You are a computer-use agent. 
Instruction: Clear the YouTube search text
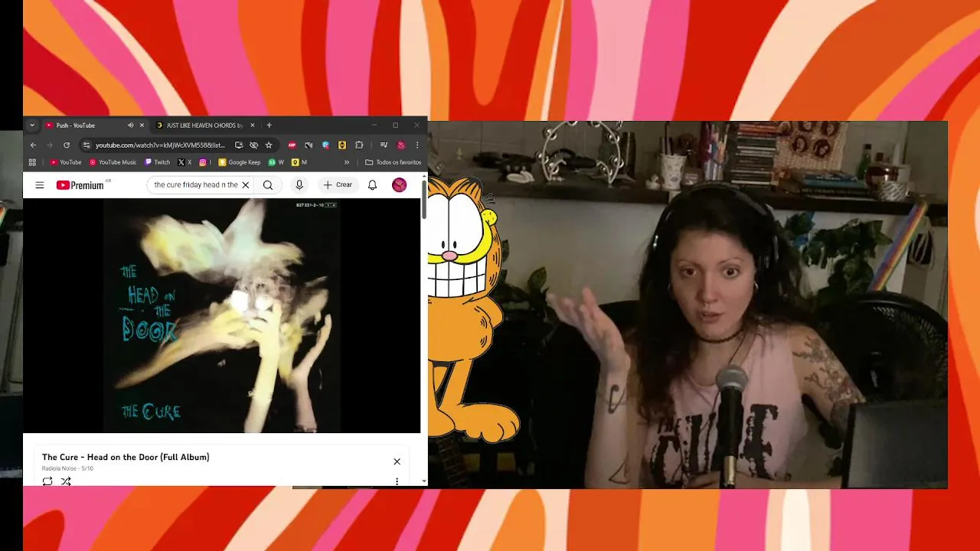click(246, 185)
